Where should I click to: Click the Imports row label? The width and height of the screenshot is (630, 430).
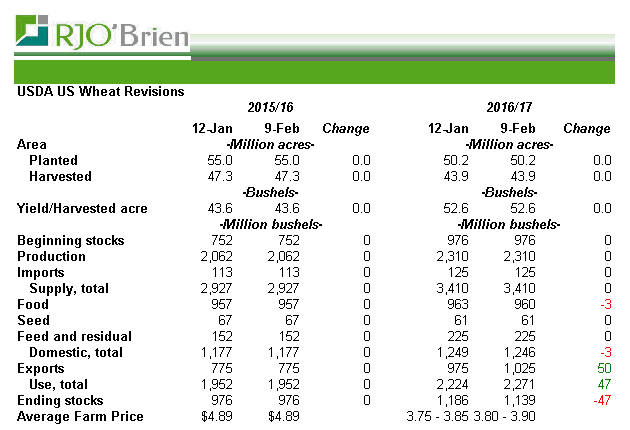(x=41, y=273)
